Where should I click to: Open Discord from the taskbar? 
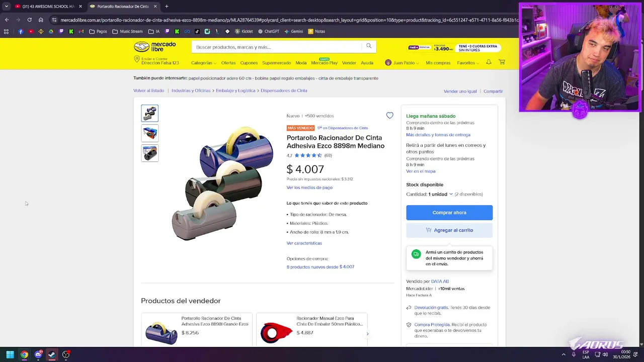click(x=38, y=354)
